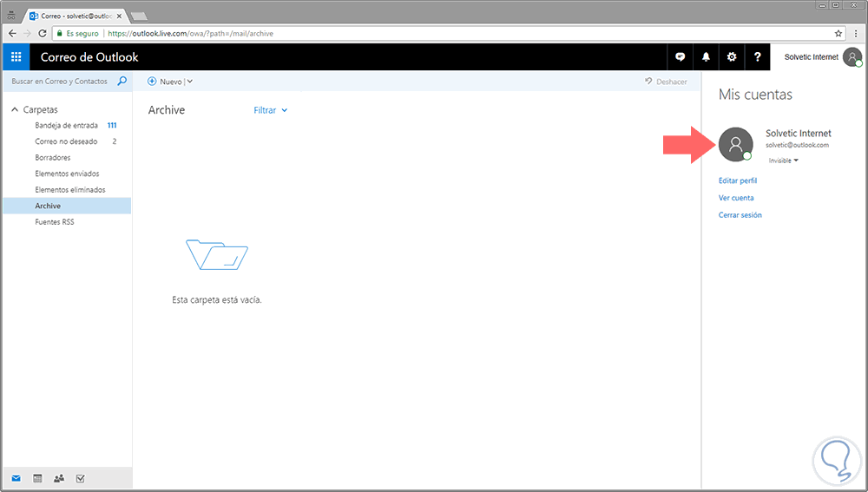Click the Cerrar sesión link
The width and height of the screenshot is (868, 492).
point(740,214)
